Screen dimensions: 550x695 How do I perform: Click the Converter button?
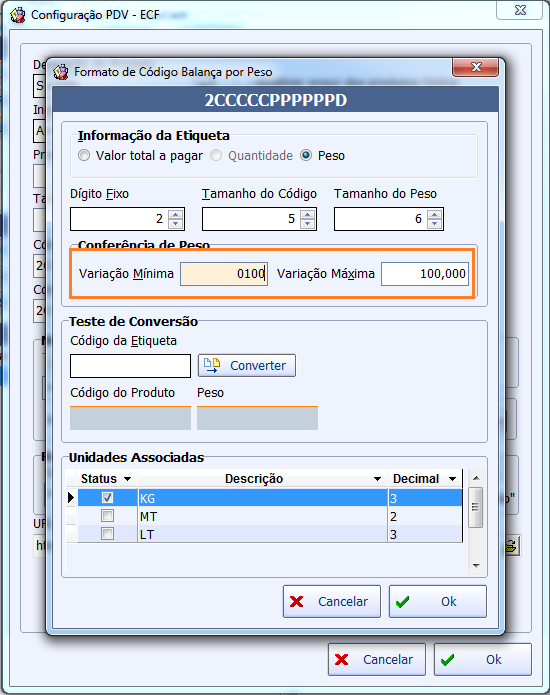coord(246,366)
